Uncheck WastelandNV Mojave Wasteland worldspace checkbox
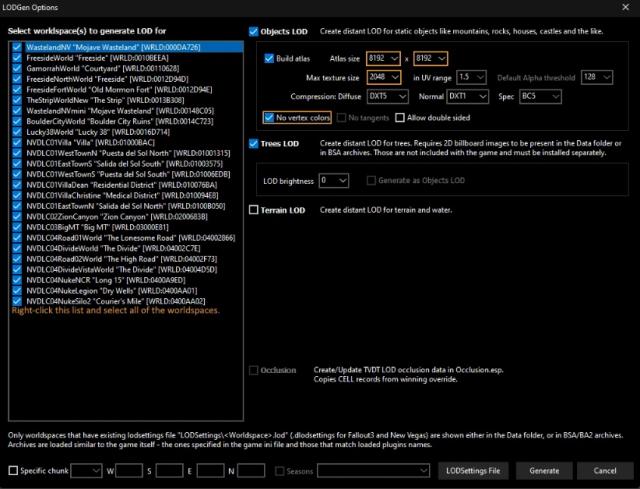This screenshot has height=489, width=640. tap(17, 47)
